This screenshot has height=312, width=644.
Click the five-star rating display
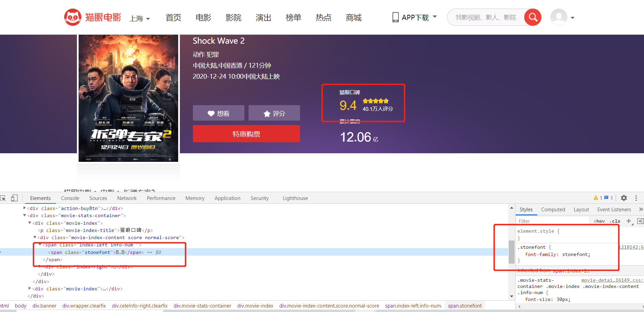click(376, 101)
